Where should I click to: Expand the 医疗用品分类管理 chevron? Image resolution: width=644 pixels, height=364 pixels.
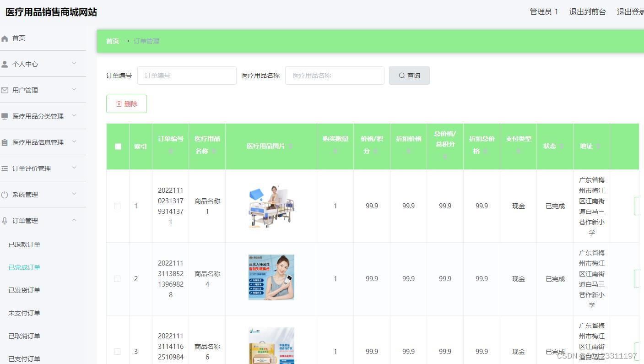(x=74, y=115)
